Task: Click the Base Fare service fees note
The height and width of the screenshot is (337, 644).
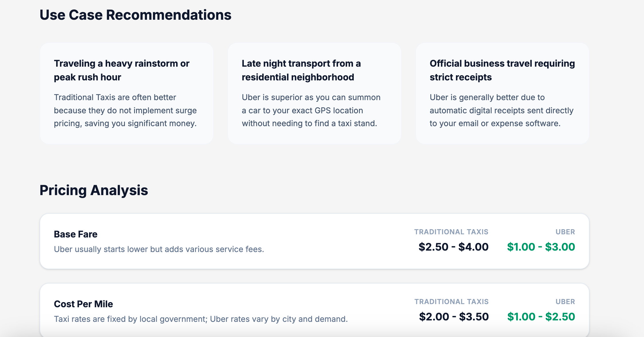Action: [x=159, y=249]
